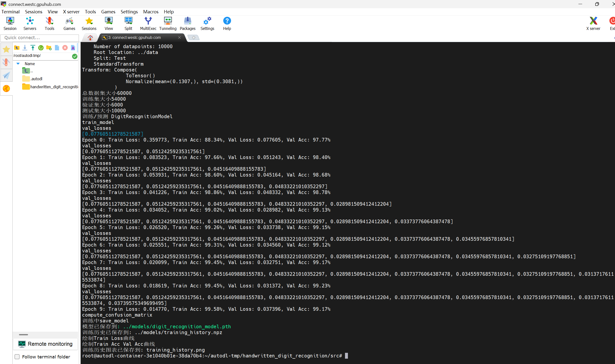Open the Tools toolbar icon

[49, 24]
